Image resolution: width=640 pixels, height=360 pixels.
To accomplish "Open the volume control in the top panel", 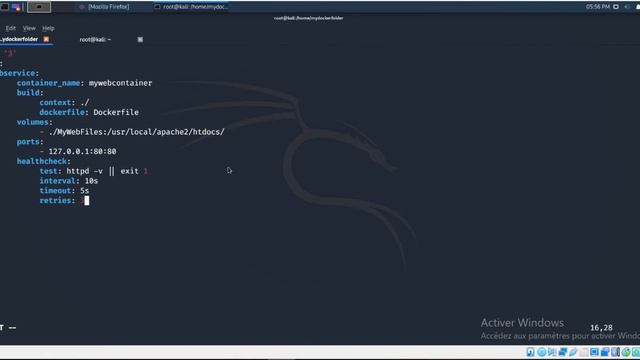I will pyautogui.click(x=627, y=7).
